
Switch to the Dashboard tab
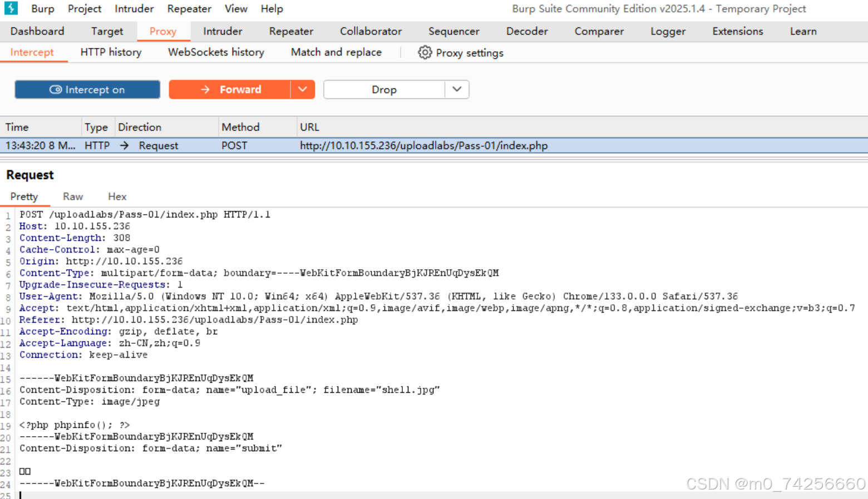click(x=37, y=31)
